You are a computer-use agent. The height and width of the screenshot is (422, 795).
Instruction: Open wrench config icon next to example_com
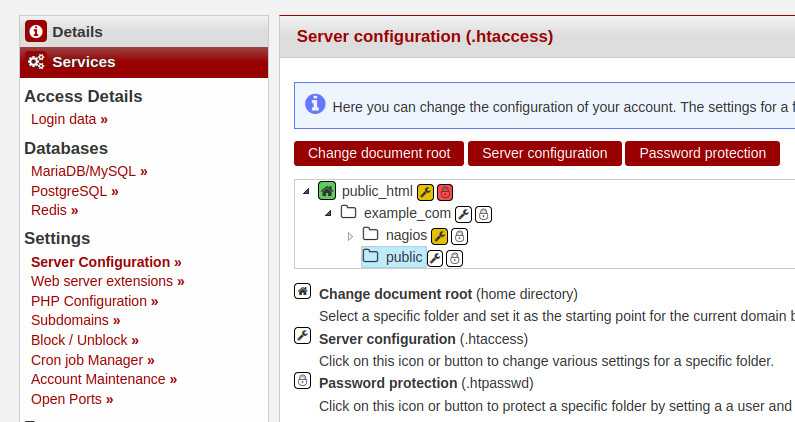coord(463,215)
